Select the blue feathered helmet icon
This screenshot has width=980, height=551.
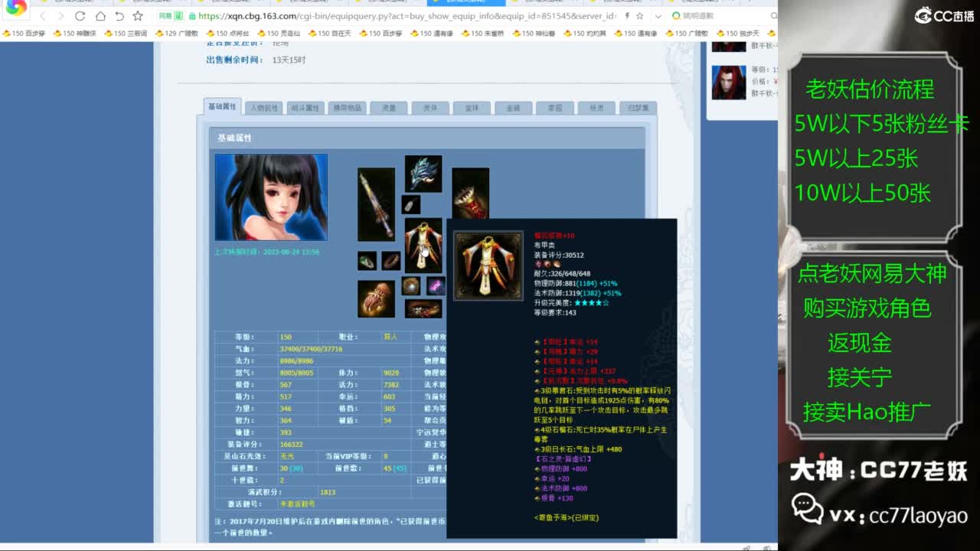click(423, 174)
